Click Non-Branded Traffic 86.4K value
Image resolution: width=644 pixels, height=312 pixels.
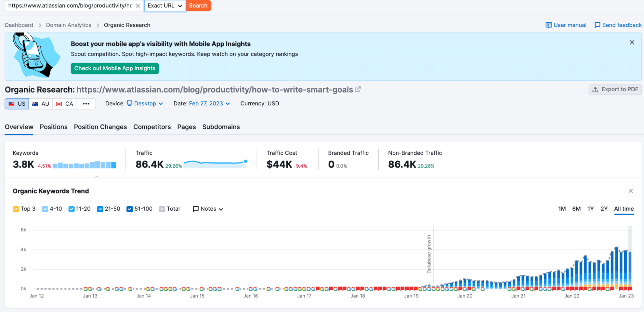(402, 164)
